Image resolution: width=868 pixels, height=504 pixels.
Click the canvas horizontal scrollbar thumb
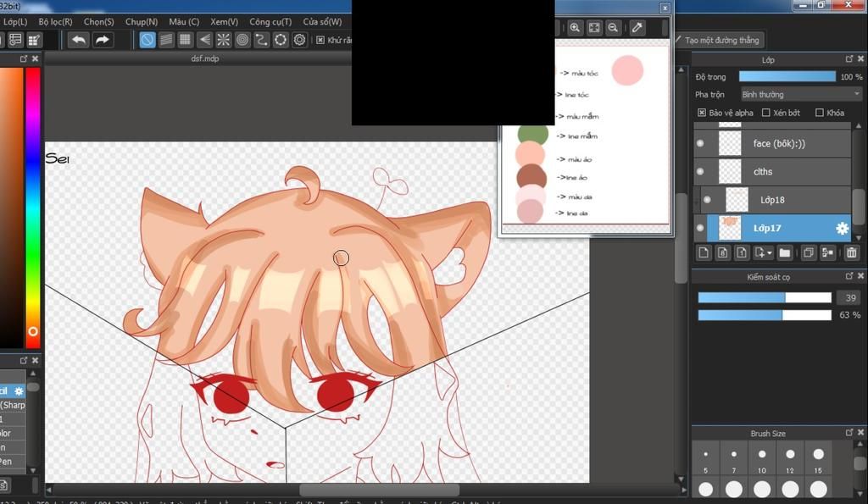click(379, 490)
